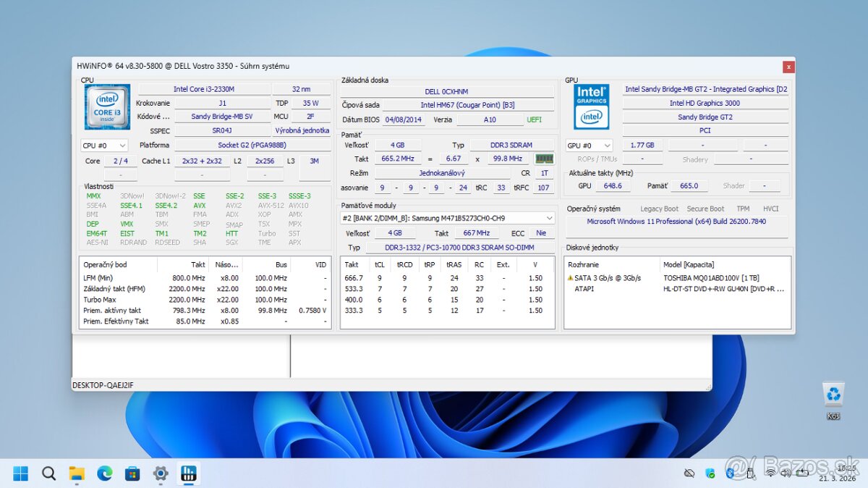
Task: Open File Explorer from the taskbar
Action: [x=77, y=473]
